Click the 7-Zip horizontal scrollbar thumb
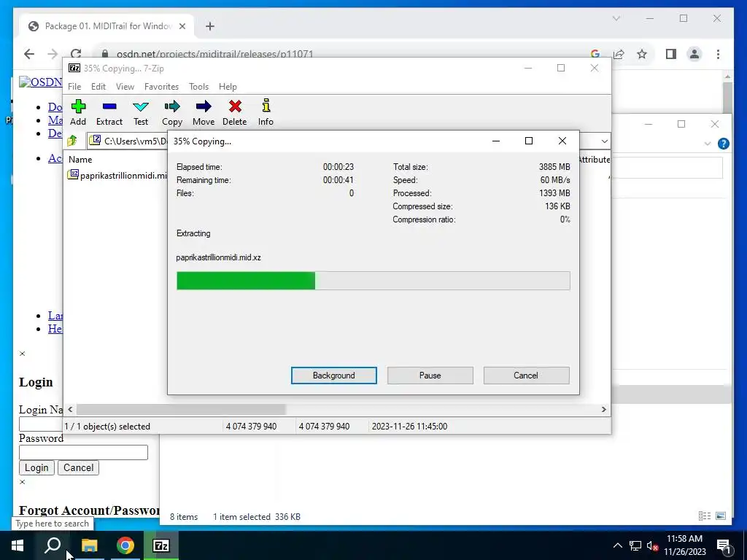Viewport: 747px width, 560px height. pyautogui.click(x=181, y=410)
